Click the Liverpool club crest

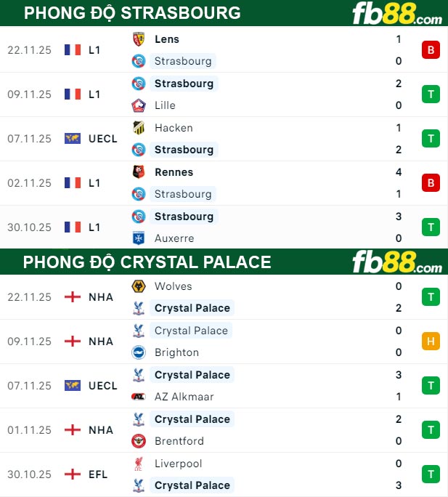click(x=139, y=464)
